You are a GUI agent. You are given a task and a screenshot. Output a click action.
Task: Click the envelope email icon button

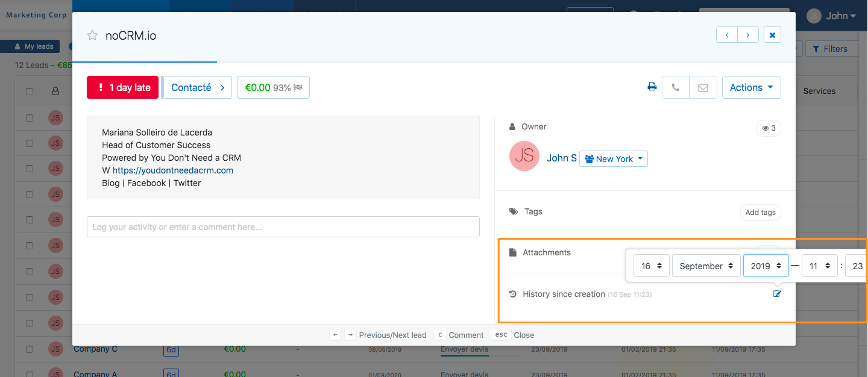click(703, 87)
